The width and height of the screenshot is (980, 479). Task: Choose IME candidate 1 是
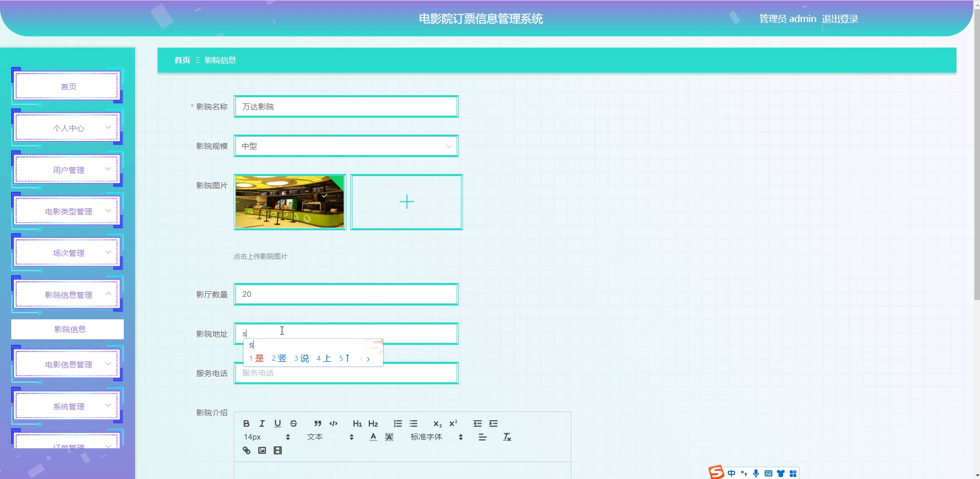click(257, 358)
